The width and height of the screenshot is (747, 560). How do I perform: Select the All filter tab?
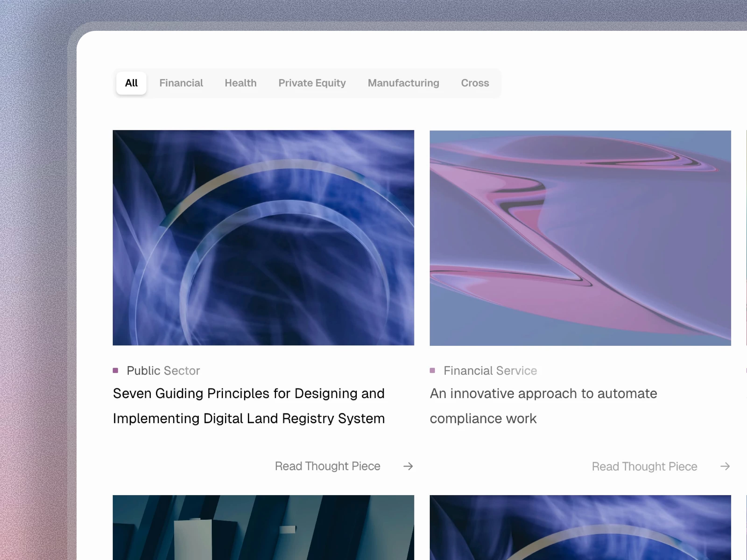tap(131, 83)
